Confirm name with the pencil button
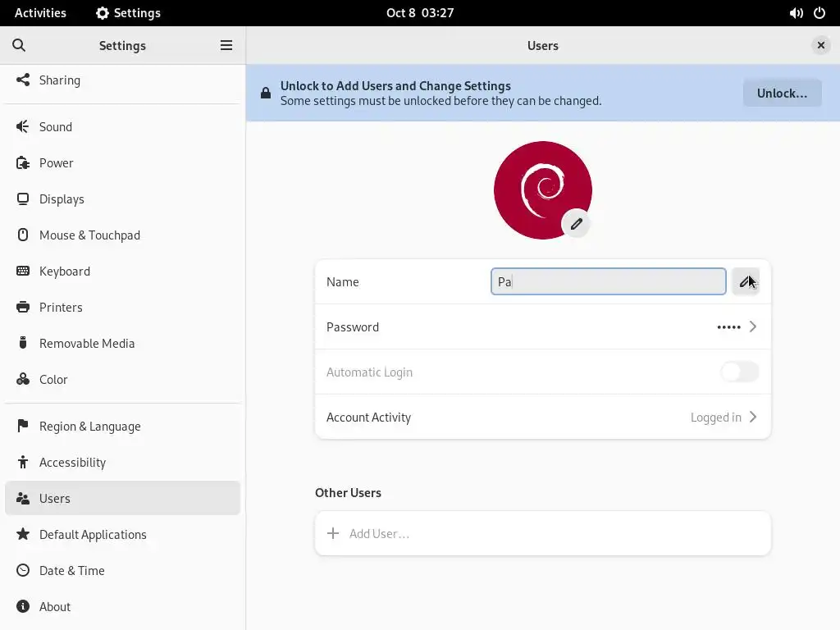This screenshot has height=630, width=840. coord(745,281)
